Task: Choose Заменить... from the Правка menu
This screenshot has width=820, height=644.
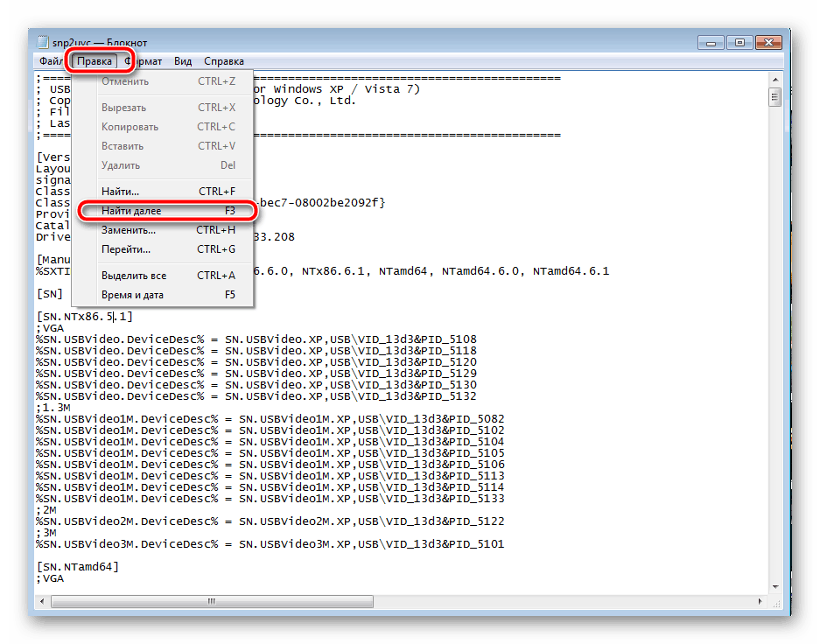Action: [x=128, y=230]
